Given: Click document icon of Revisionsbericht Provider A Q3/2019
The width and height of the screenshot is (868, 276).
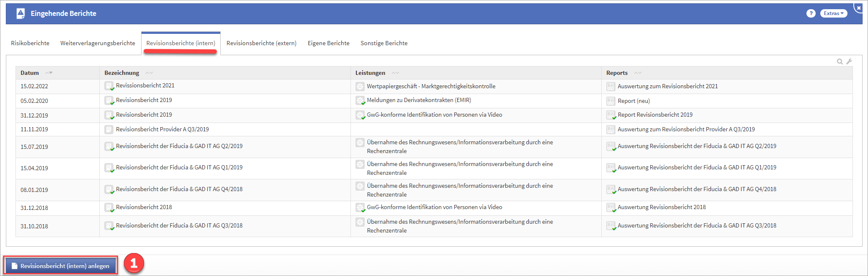Looking at the screenshot, I should pos(109,130).
